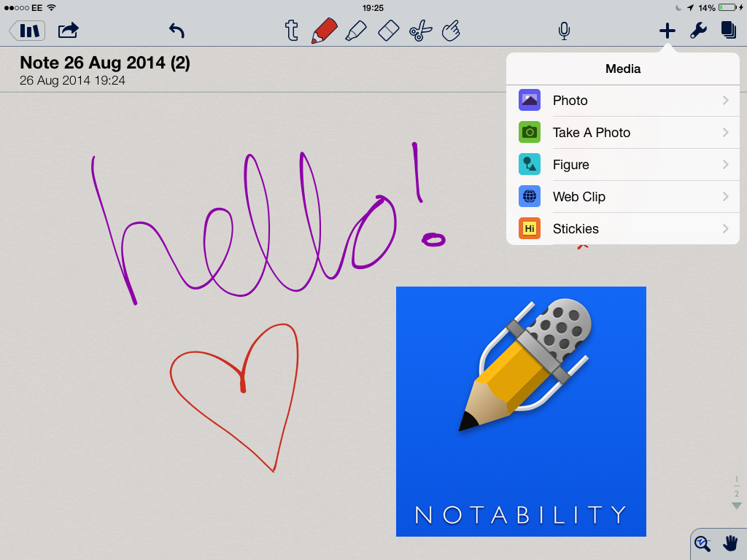The image size is (747, 560).
Task: Select the highlighter tool
Action: click(x=356, y=31)
